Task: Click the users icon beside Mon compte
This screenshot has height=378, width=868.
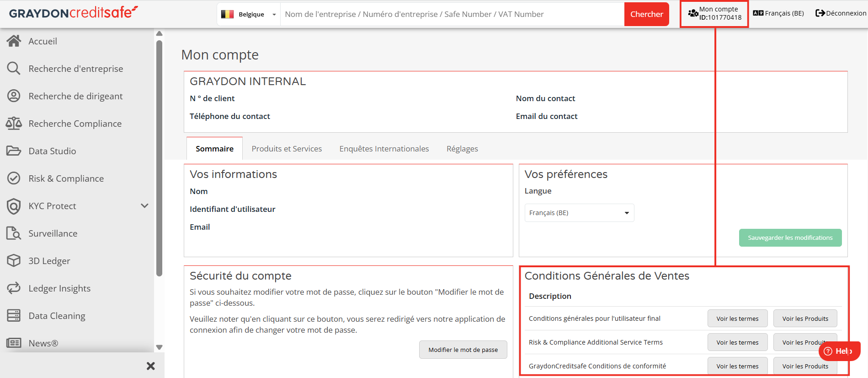Action: point(693,13)
